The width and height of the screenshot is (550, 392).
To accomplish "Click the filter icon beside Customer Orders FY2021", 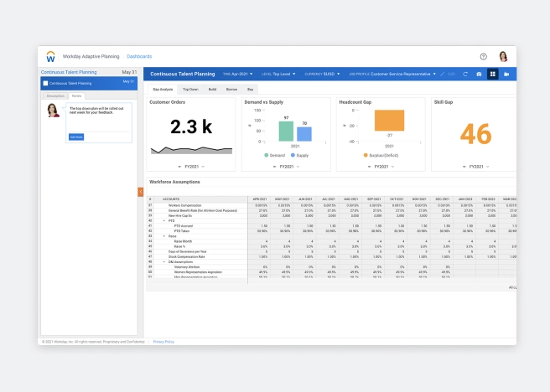I will click(x=179, y=167).
